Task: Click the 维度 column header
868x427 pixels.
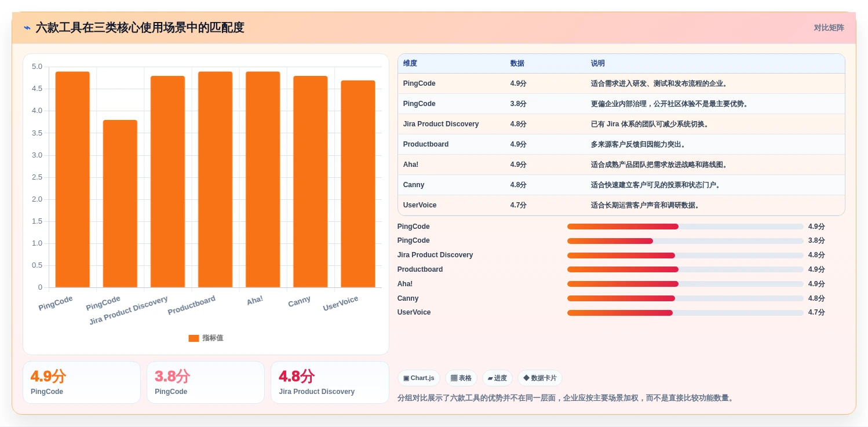Action: pyautogui.click(x=410, y=63)
